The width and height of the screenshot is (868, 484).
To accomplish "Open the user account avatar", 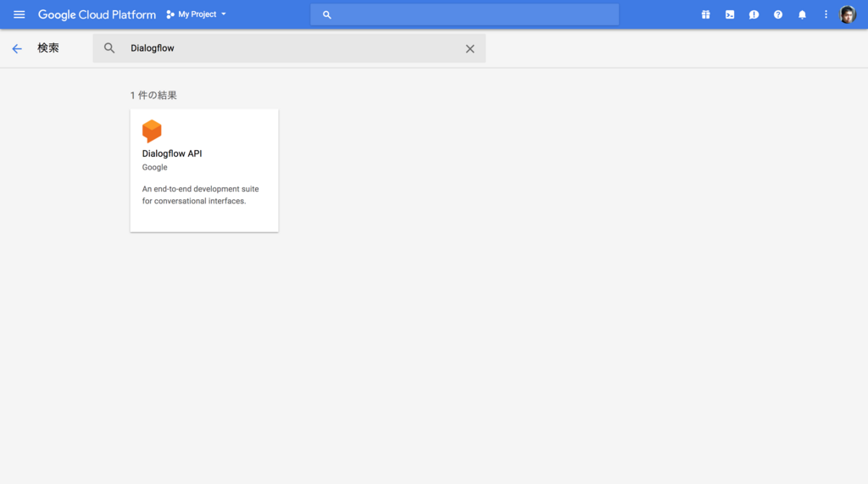I will (847, 14).
